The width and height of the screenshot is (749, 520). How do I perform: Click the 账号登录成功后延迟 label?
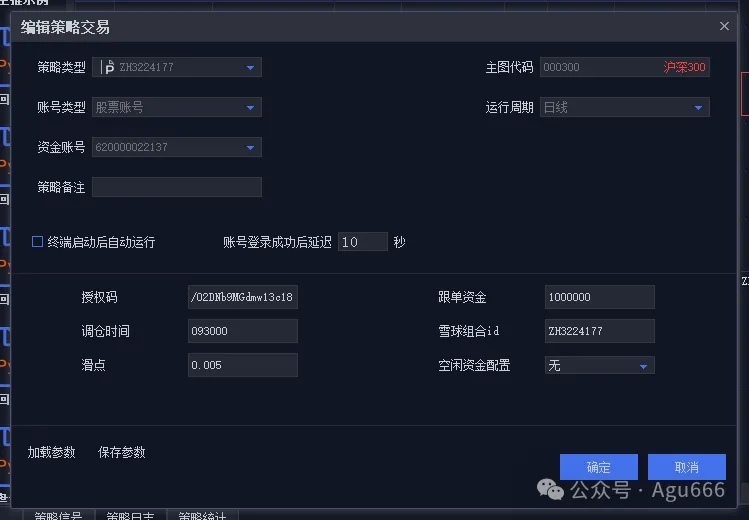(x=278, y=242)
